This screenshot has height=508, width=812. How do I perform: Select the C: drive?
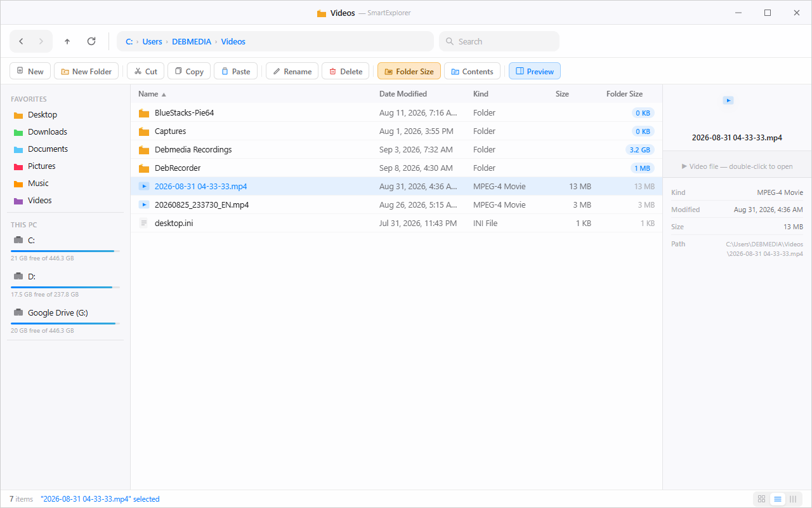click(x=65, y=248)
